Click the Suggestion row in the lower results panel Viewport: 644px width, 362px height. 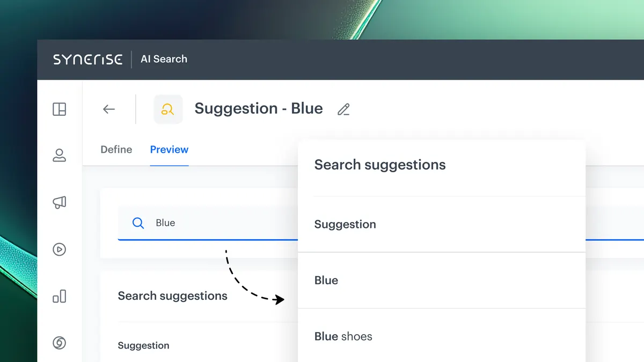(143, 345)
